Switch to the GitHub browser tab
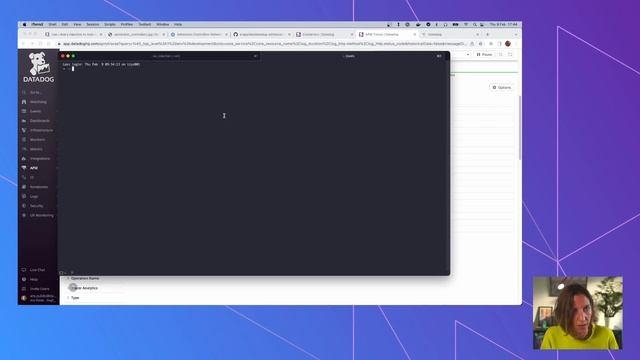The width and height of the screenshot is (640, 360). [x=261, y=35]
